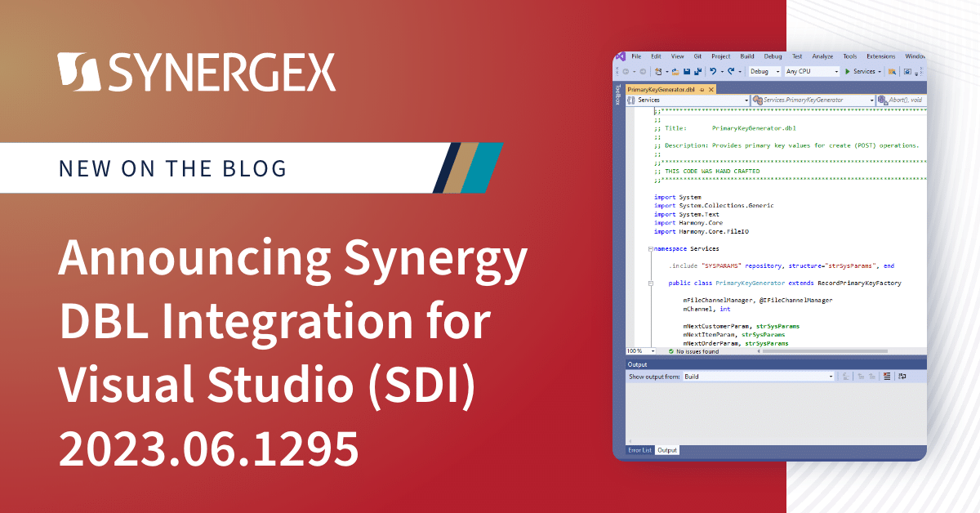
Task: Click the Redo arrow icon
Action: pyautogui.click(x=731, y=72)
